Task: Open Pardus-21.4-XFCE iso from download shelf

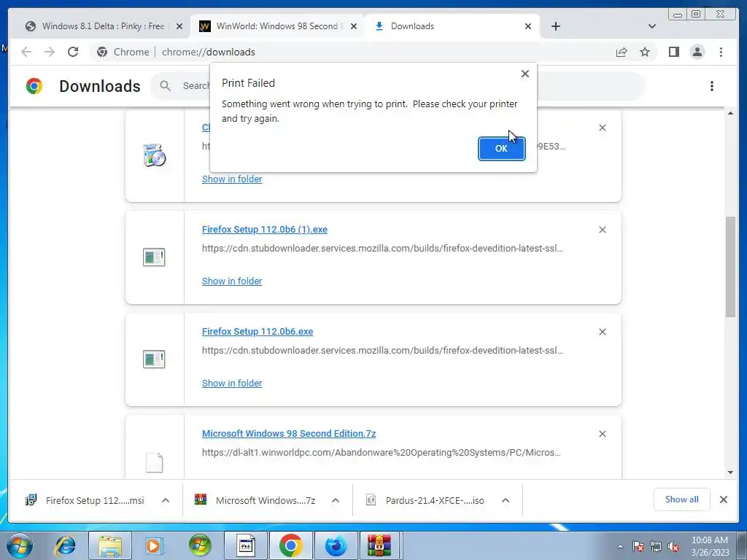Action: 426,500
